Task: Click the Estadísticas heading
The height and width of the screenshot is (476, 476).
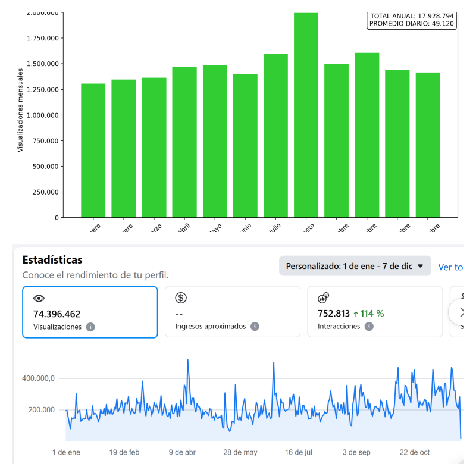Action: point(52,260)
